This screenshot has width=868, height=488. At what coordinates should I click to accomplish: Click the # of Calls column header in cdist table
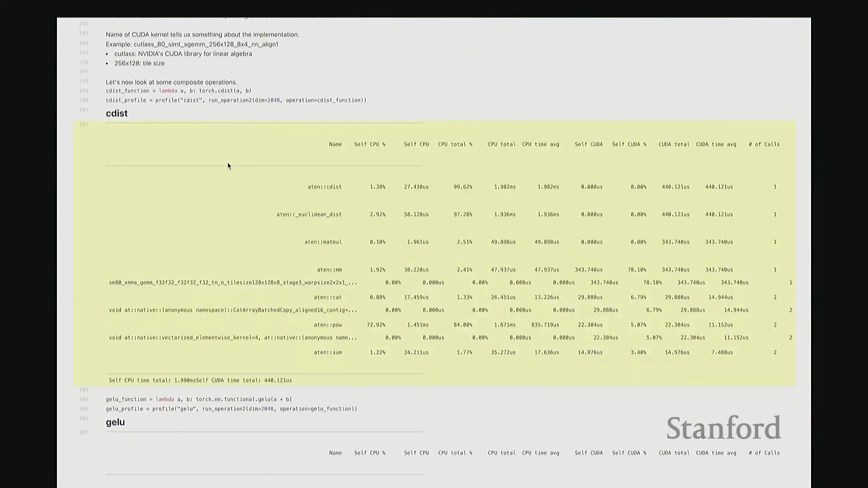(764, 144)
